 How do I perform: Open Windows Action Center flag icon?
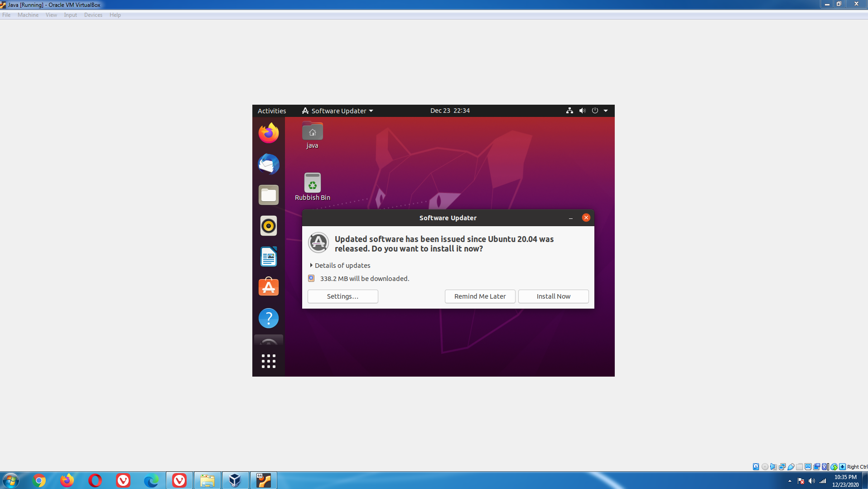click(x=801, y=481)
